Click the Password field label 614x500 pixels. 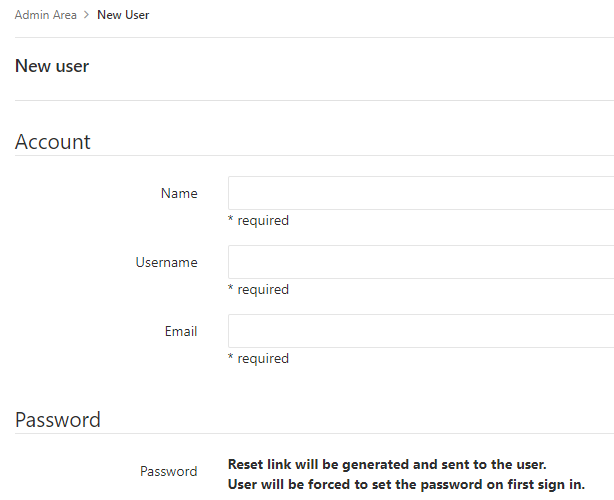click(168, 471)
